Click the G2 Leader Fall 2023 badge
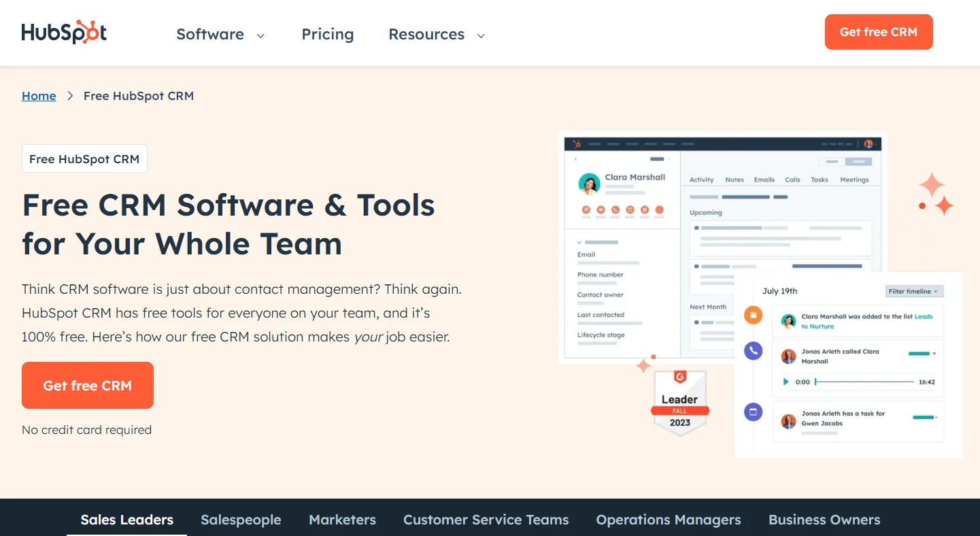This screenshot has height=536, width=980. pyautogui.click(x=679, y=402)
